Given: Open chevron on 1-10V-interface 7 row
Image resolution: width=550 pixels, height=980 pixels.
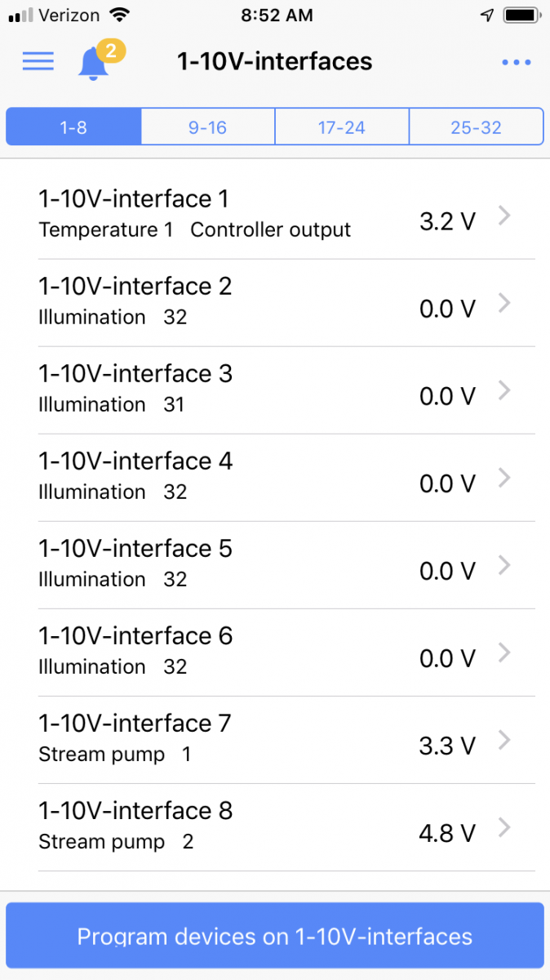Looking at the screenshot, I should 505,740.
